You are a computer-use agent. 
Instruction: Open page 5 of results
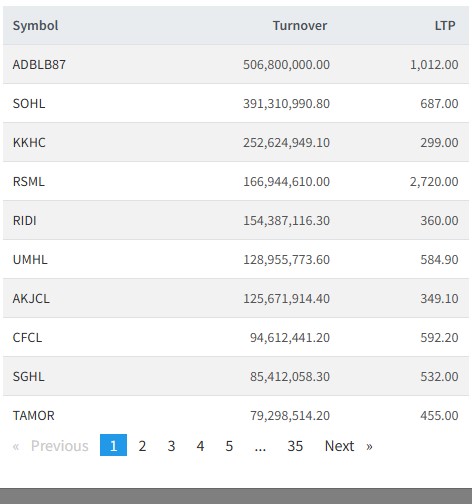(x=229, y=445)
